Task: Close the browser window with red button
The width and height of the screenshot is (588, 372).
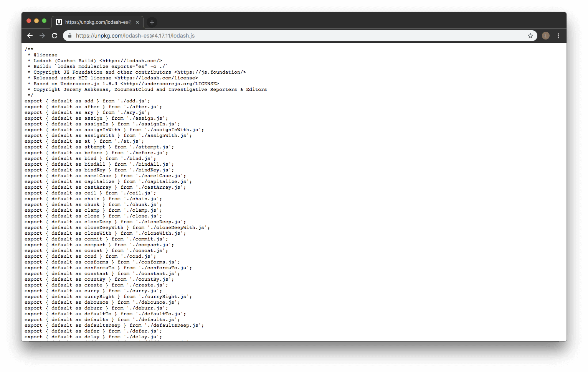Action: [29, 21]
